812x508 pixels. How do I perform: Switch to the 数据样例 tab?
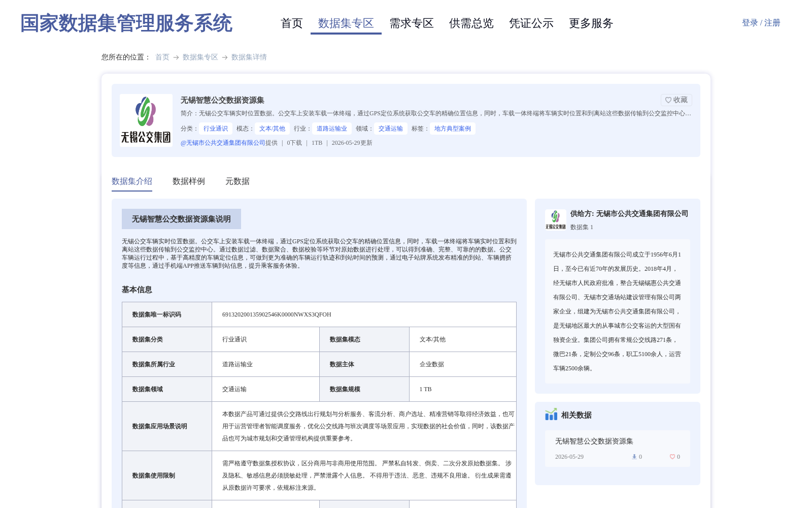point(189,181)
